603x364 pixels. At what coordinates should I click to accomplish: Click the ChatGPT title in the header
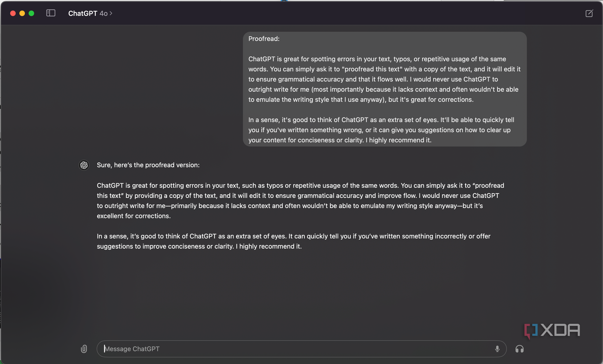pos(83,14)
